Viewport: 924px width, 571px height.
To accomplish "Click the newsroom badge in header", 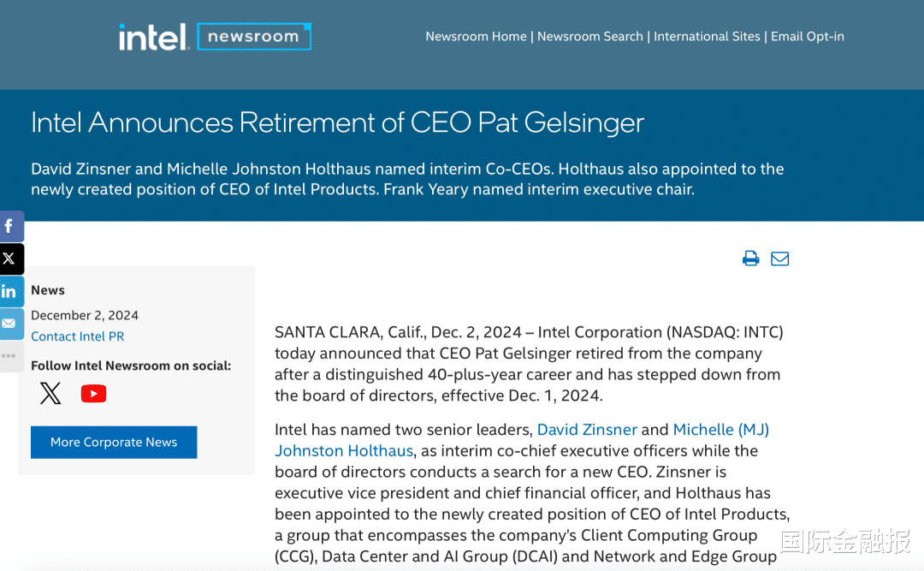I will 253,37.
